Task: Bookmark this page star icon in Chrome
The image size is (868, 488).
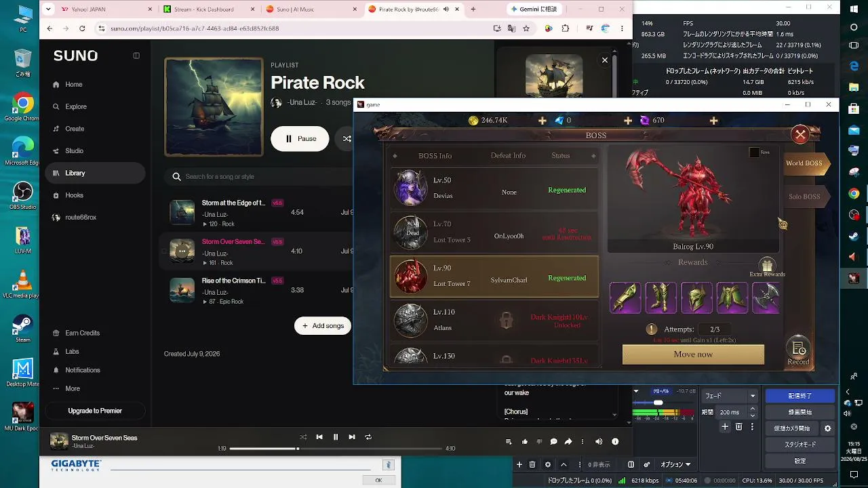Action: [526, 28]
